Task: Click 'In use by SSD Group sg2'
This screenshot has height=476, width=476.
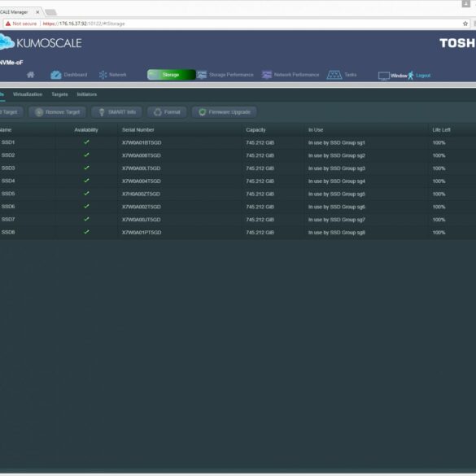Action: [x=337, y=155]
